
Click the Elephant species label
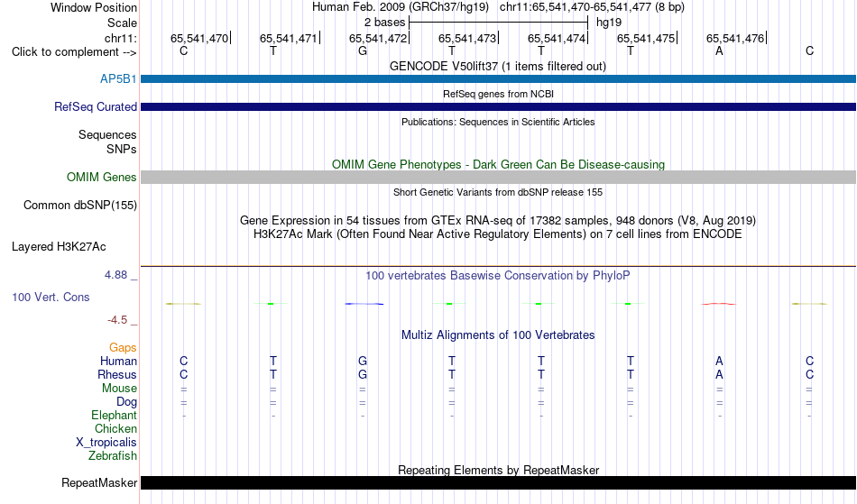115,415
